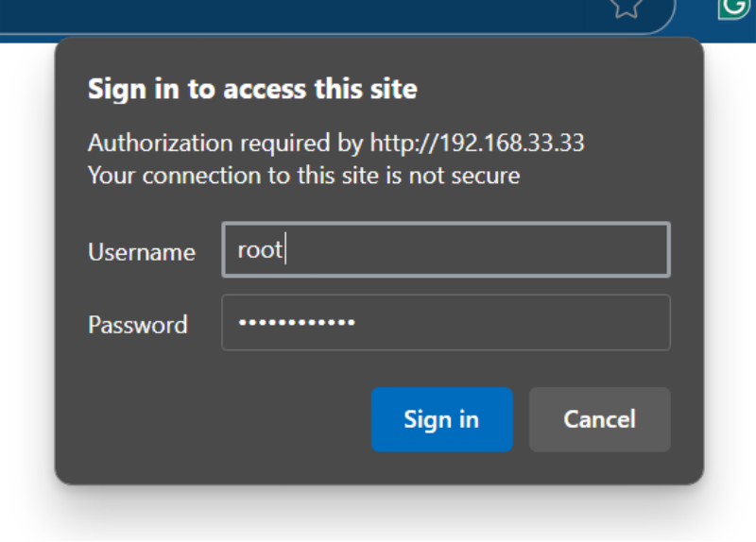Click the Username label

[142, 252]
